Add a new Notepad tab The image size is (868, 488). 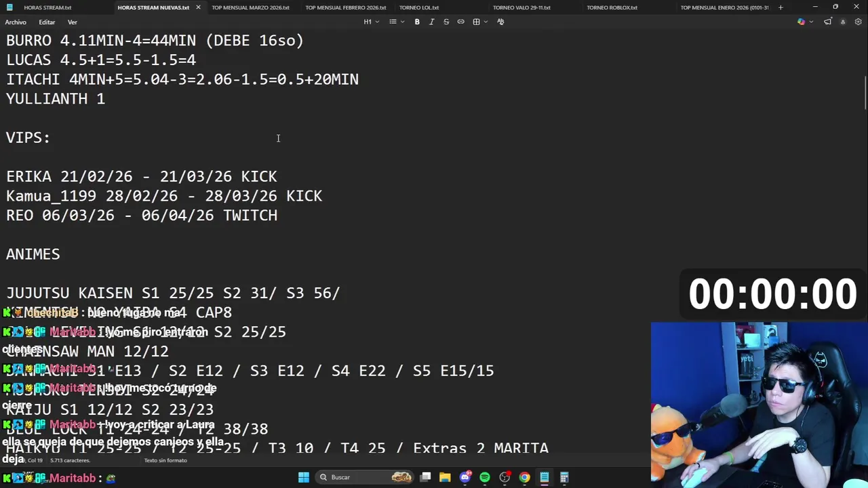(x=781, y=7)
